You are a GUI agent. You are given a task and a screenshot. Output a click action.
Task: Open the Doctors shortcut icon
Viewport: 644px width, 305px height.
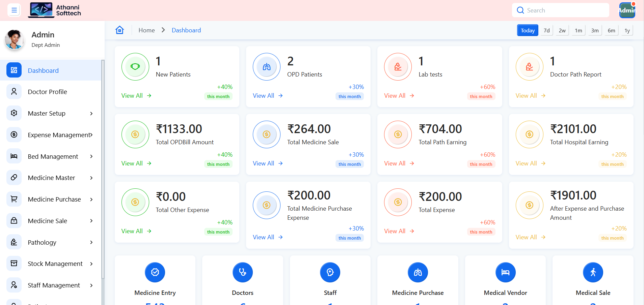[242, 272]
